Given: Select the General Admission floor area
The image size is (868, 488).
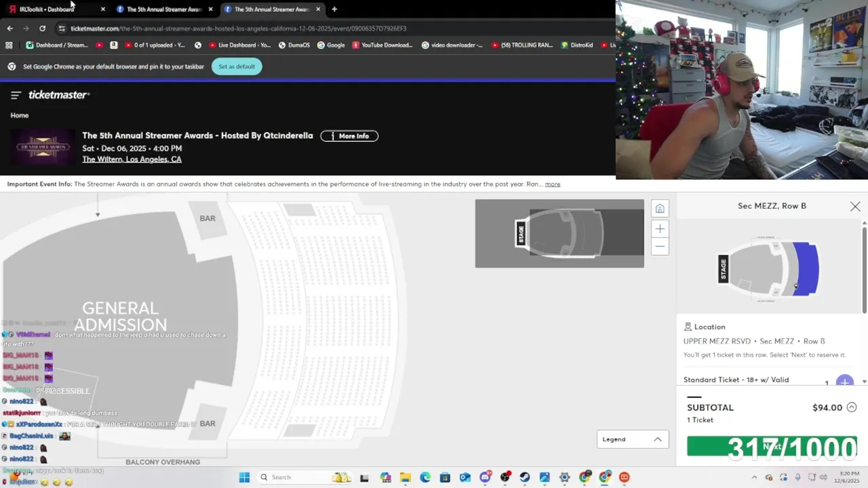Looking at the screenshot, I should click(120, 317).
